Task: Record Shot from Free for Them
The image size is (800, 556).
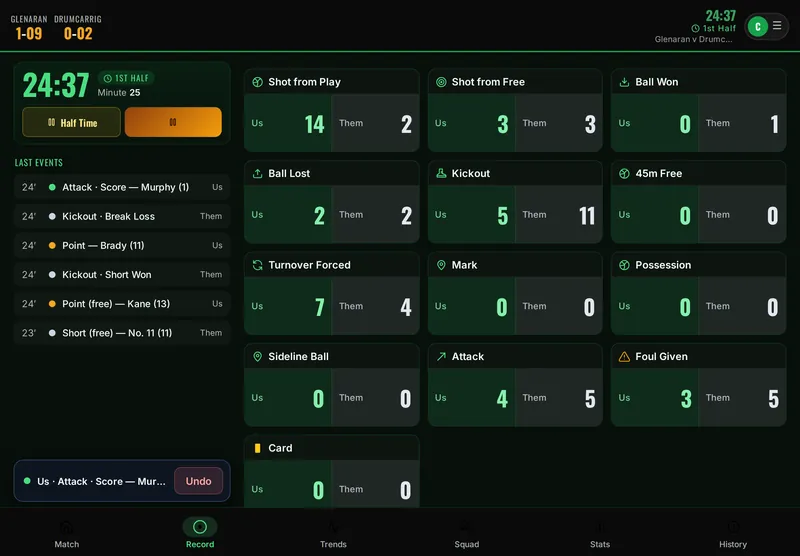Action: pyautogui.click(x=559, y=123)
